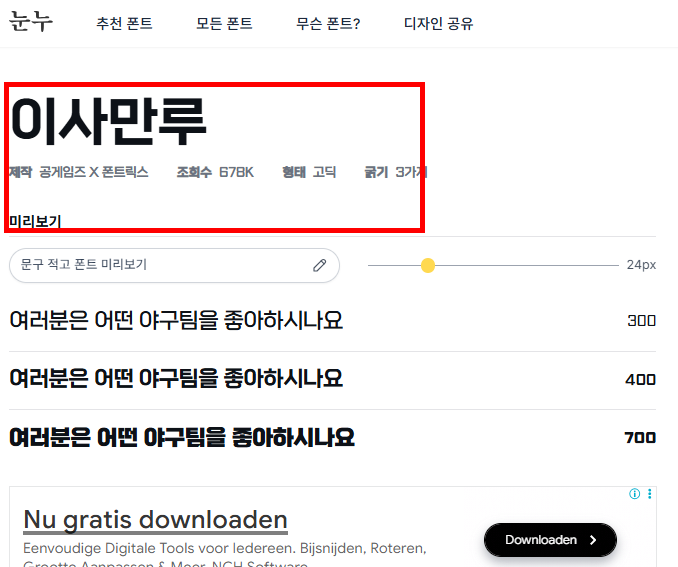This screenshot has width=678, height=567.
Task: Click the 300 weight number
Action: click(x=641, y=320)
